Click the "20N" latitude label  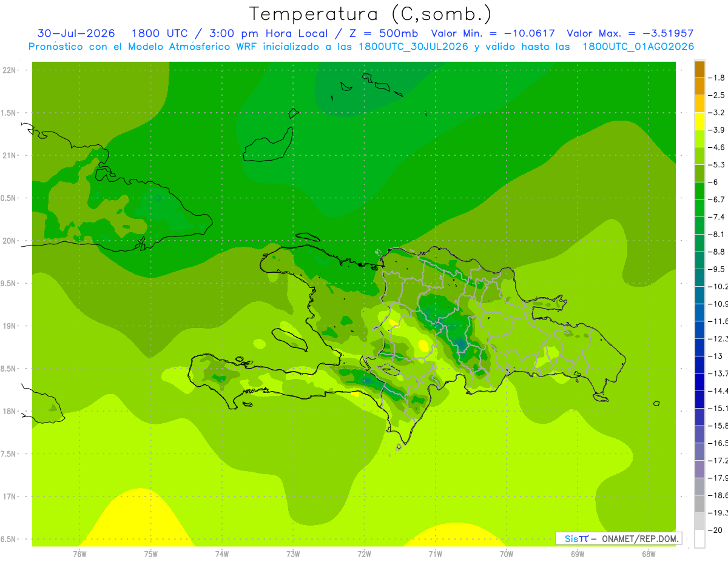point(9,241)
